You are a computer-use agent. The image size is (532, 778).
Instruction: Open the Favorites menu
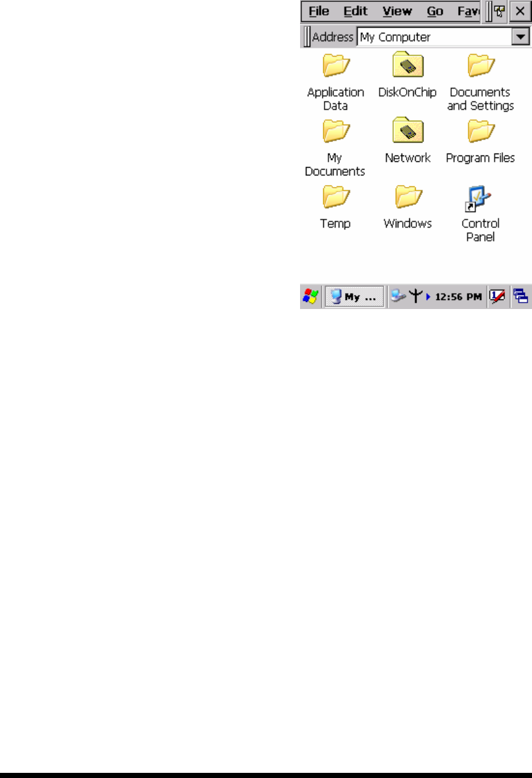(469, 12)
